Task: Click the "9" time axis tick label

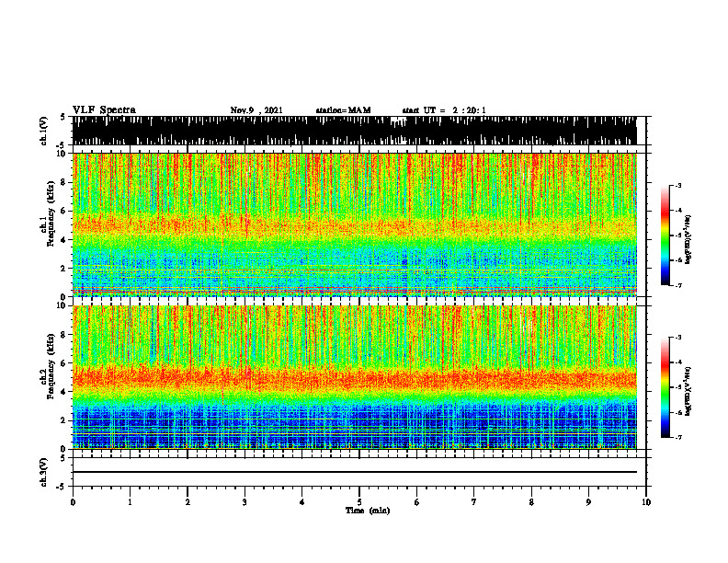Action: click(588, 502)
